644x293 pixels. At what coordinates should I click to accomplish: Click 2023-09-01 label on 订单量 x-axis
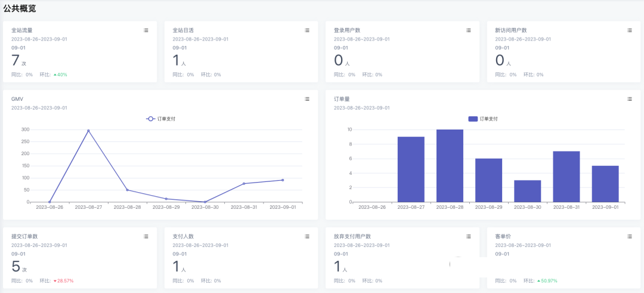(x=605, y=207)
